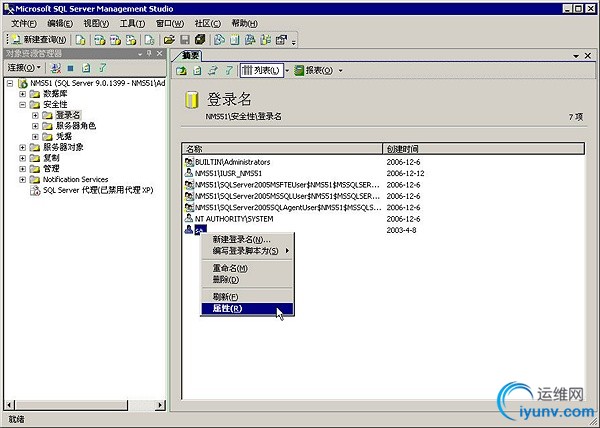Click the Analysis Services DMX Query icon
This screenshot has width=600, height=428.
[x=115, y=39]
